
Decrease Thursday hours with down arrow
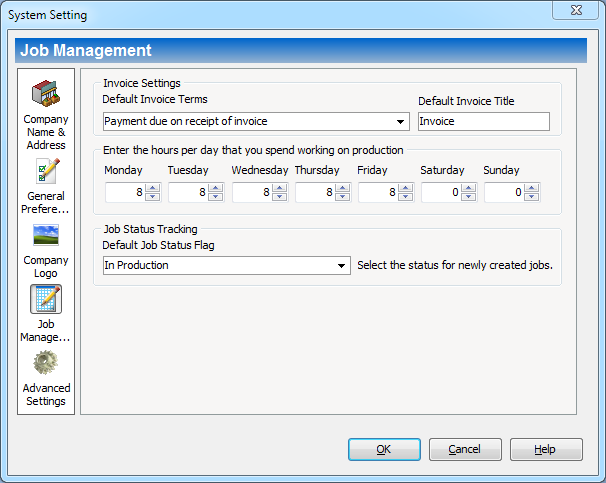pos(342,197)
